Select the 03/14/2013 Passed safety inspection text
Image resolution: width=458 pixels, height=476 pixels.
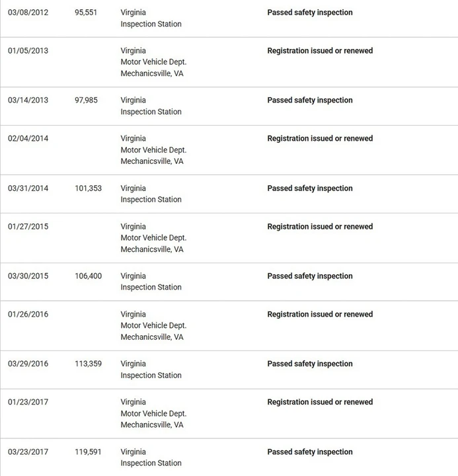pyautogui.click(x=310, y=100)
